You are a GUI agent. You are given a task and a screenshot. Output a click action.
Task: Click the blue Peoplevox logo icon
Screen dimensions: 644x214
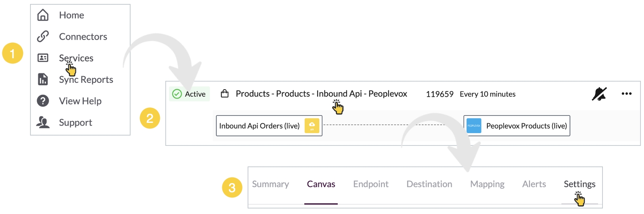(474, 126)
